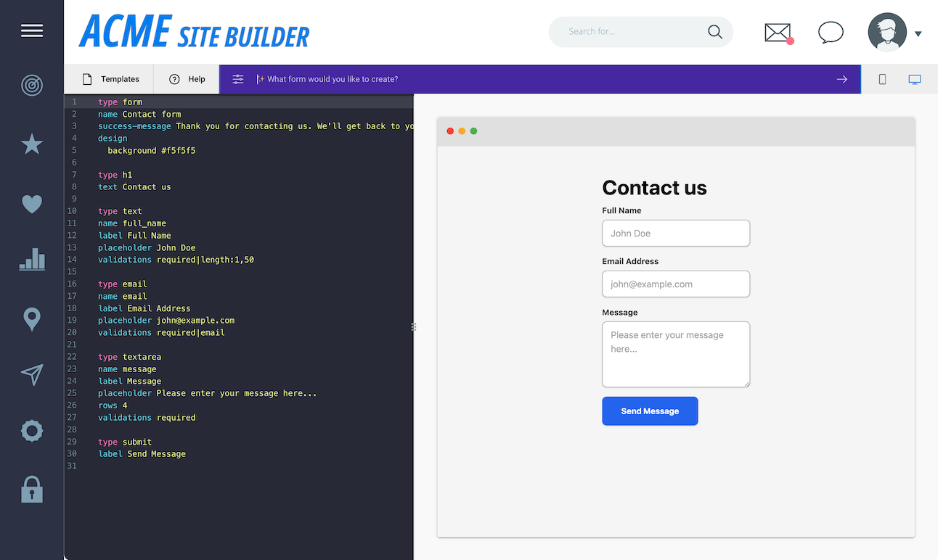Click code line 'validations required|length:1,50'

[176, 260]
